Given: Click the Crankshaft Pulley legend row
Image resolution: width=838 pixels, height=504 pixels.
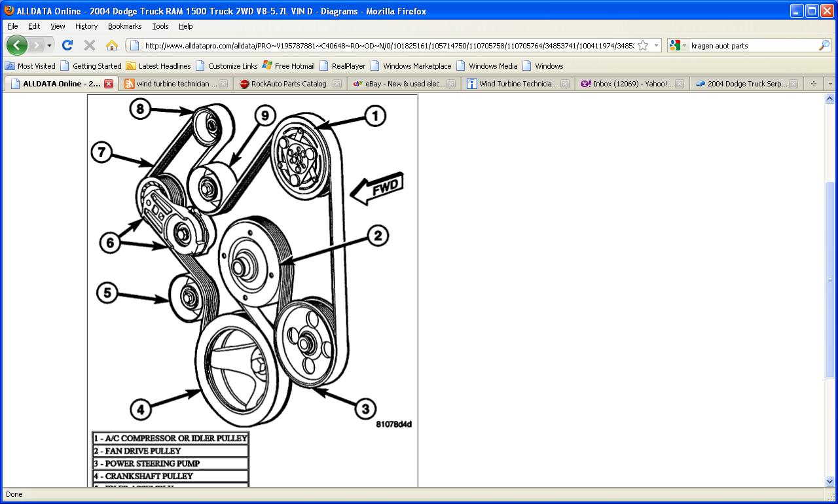Looking at the screenshot, I should [170, 476].
